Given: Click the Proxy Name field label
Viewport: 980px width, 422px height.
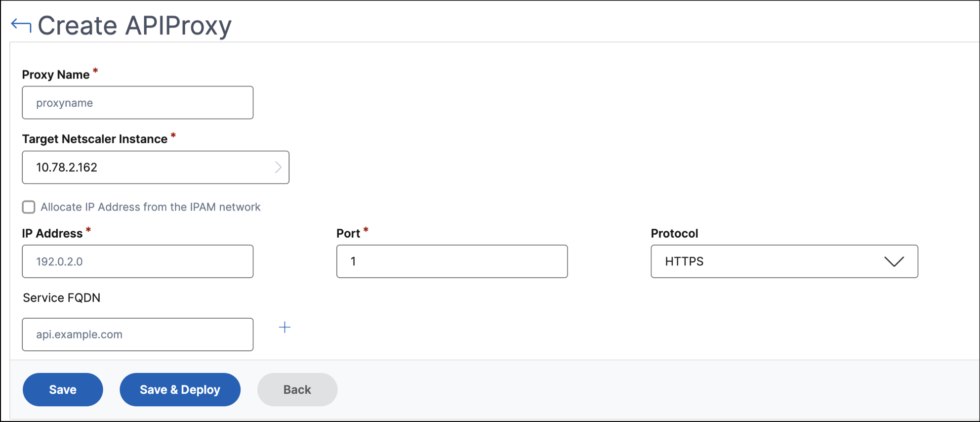Looking at the screenshot, I should (x=56, y=75).
